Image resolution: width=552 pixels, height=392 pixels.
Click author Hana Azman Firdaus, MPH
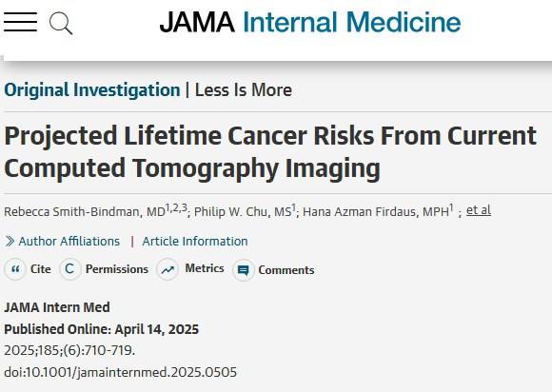378,211
